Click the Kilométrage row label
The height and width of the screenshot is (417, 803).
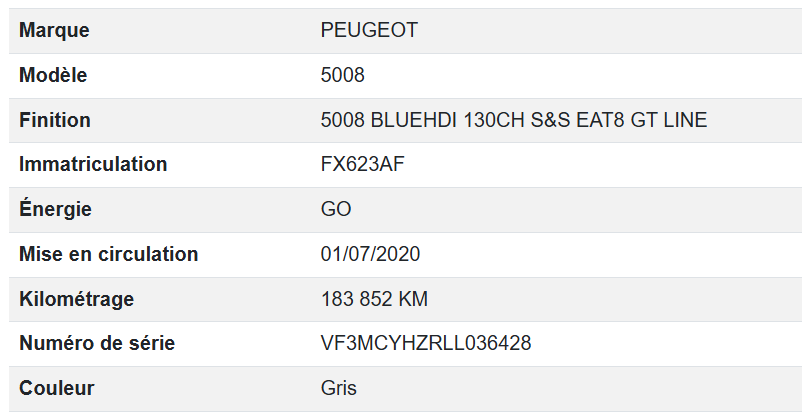pyautogui.click(x=76, y=299)
